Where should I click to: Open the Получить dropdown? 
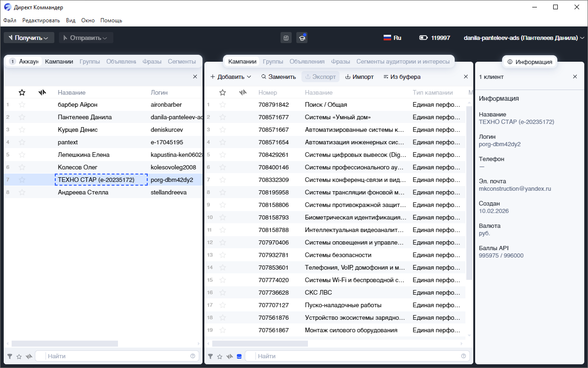point(29,38)
